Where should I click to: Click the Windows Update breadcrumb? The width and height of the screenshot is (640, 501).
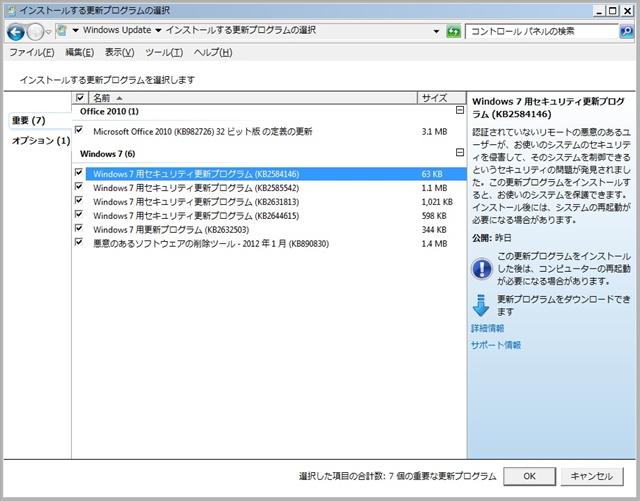click(117, 30)
